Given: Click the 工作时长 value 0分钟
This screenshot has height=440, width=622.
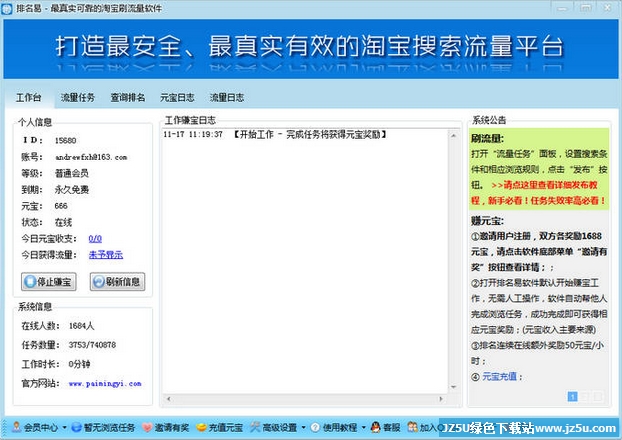Looking at the screenshot, I should 79,364.
